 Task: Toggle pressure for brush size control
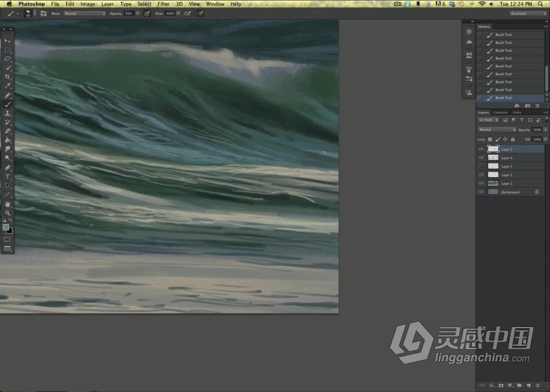tap(200, 14)
